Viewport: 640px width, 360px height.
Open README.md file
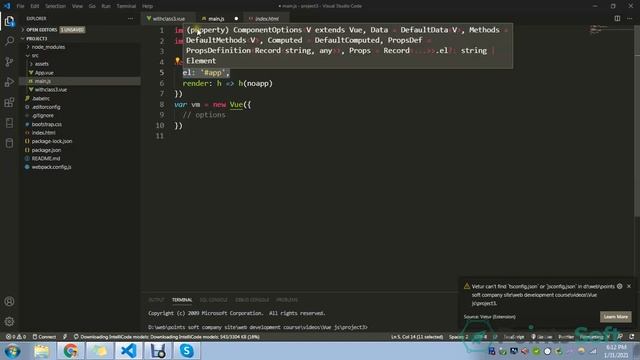pos(80,158)
